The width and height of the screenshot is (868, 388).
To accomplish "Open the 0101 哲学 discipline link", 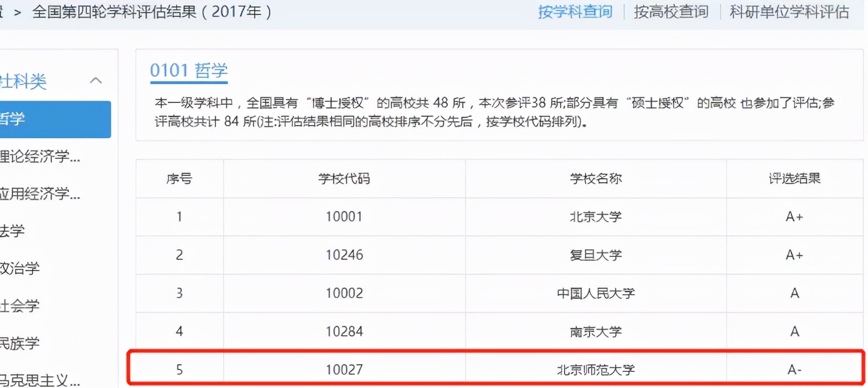I will pos(188,70).
